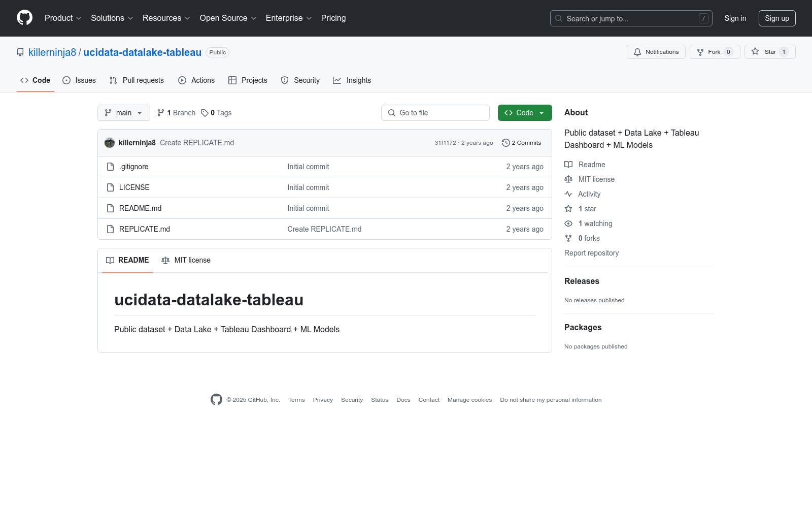Click the Terms footer link

point(296,400)
